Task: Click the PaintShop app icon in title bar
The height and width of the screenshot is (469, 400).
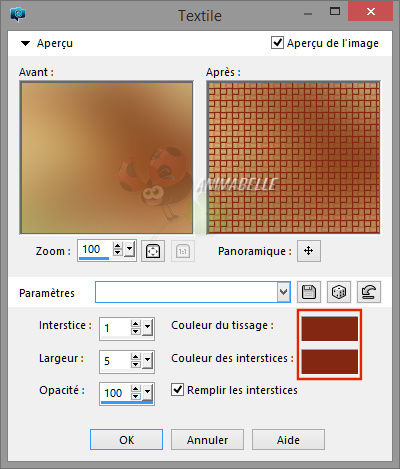Action: pos(18,15)
